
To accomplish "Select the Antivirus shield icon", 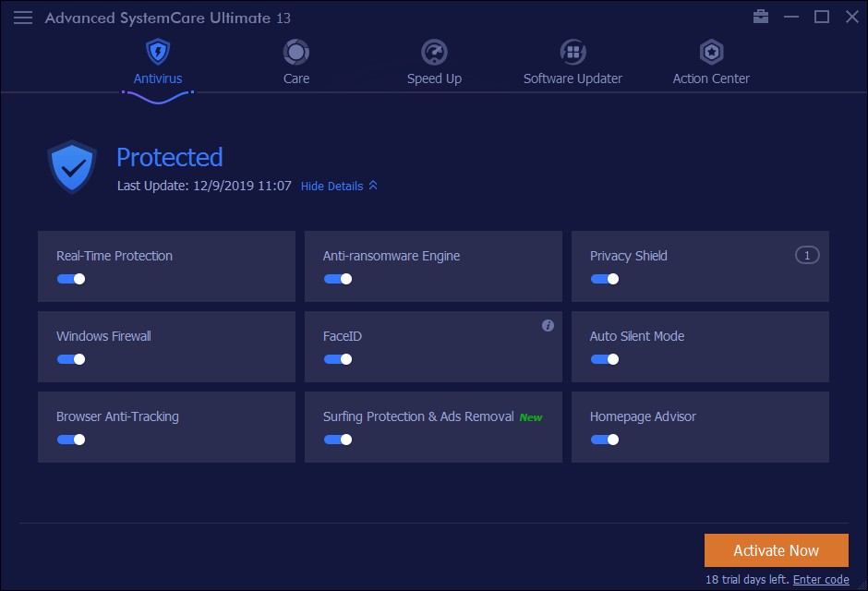I will coord(157,52).
